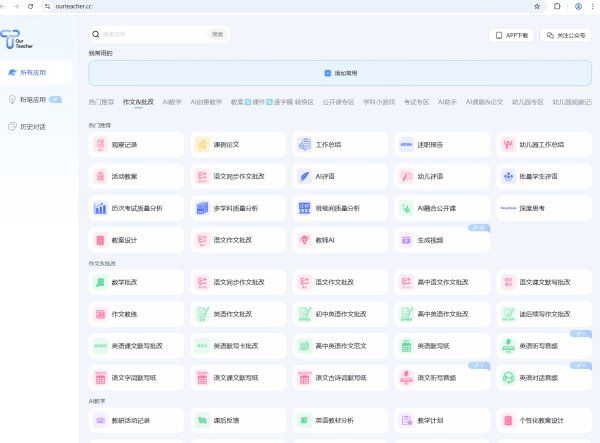Switch to the 热门推荐 tab

point(101,102)
